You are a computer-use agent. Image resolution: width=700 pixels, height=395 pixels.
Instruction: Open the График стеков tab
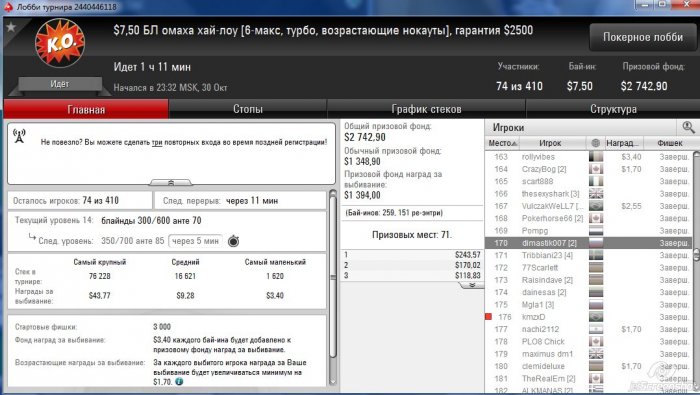pos(426,109)
